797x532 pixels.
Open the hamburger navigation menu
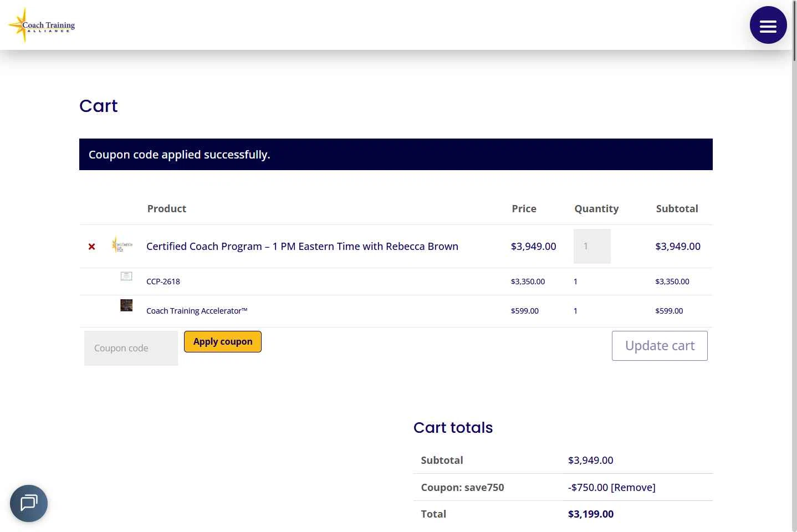(x=768, y=25)
